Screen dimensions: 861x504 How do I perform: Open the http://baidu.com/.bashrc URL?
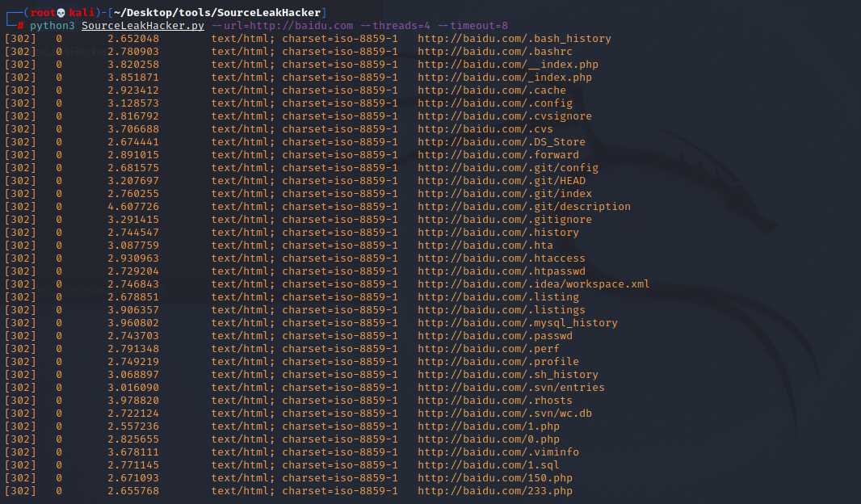(x=495, y=52)
